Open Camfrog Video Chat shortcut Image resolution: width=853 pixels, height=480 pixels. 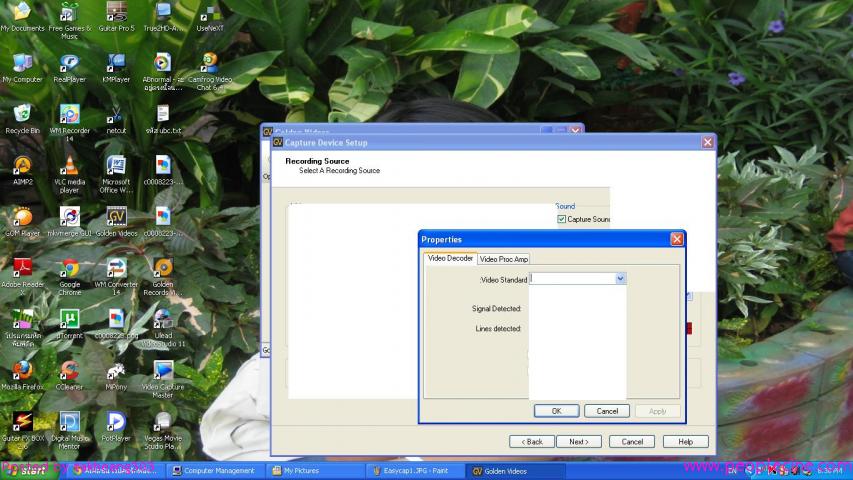coord(209,71)
